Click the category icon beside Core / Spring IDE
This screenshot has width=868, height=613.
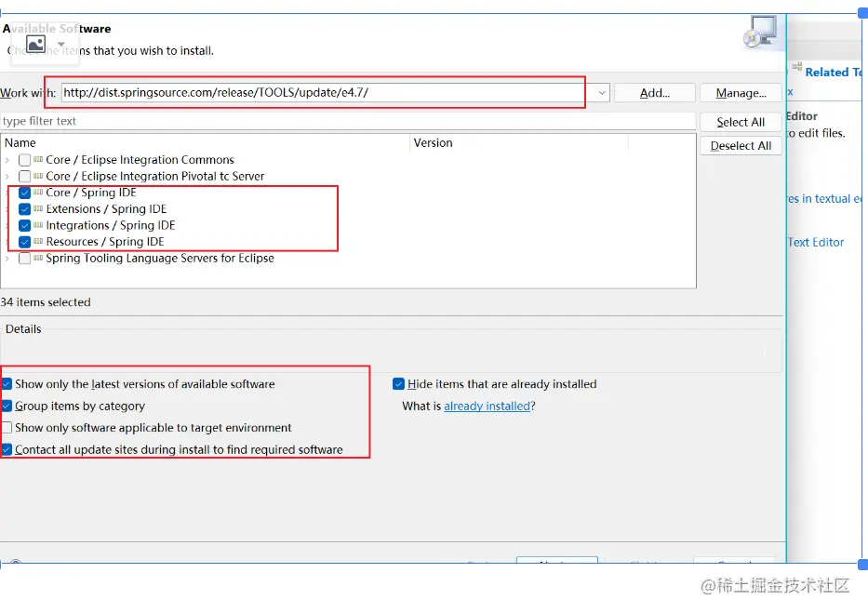click(38, 192)
